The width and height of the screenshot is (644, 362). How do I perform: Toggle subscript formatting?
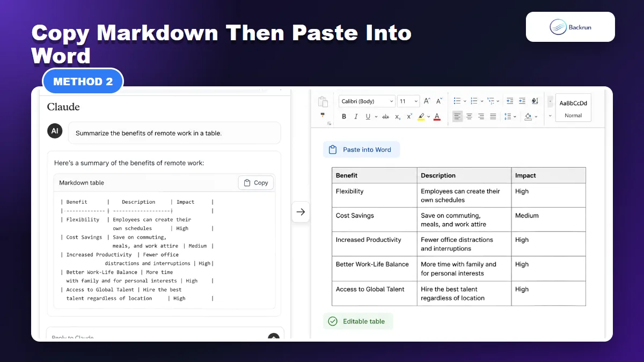click(398, 116)
